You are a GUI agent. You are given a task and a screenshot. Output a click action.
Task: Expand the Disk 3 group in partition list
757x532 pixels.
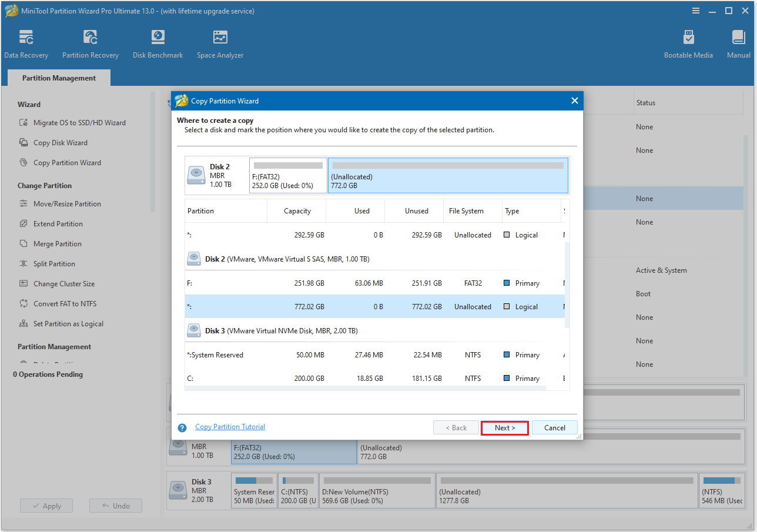[x=194, y=330]
